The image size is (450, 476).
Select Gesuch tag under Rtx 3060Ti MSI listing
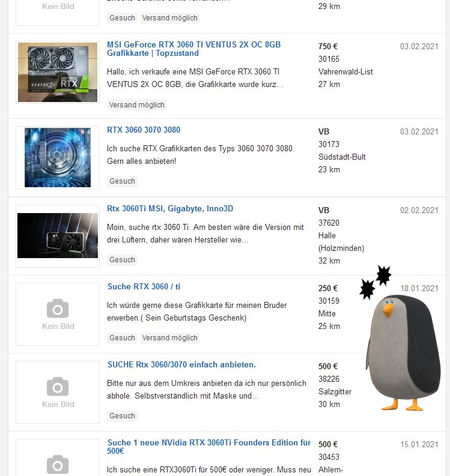[x=122, y=260]
